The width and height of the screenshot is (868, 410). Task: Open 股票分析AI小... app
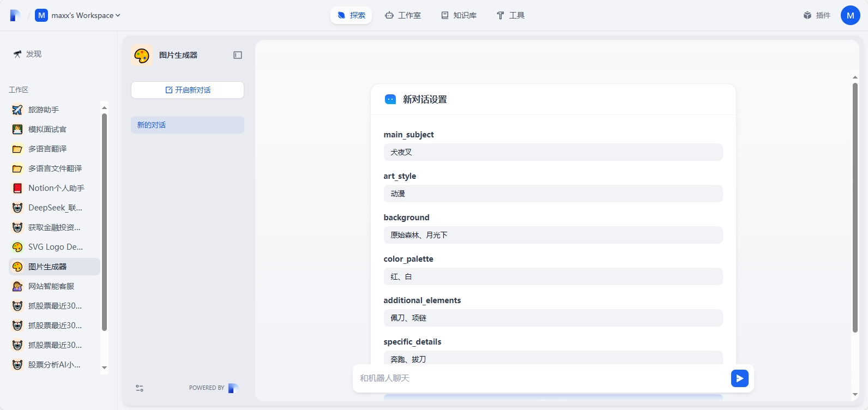click(x=55, y=365)
